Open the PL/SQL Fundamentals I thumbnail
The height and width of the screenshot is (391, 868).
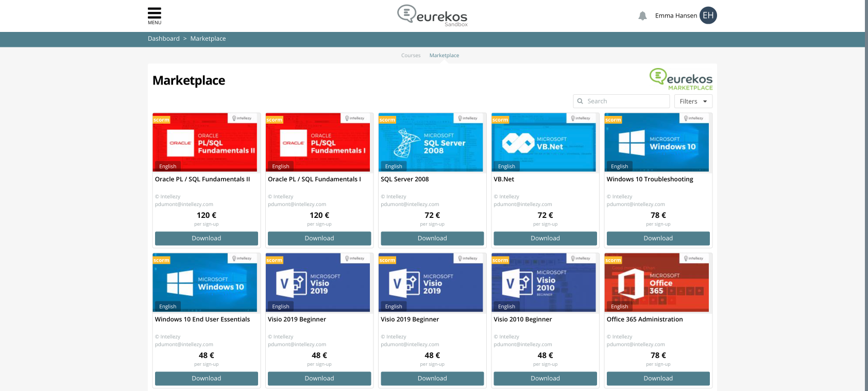[318, 142]
